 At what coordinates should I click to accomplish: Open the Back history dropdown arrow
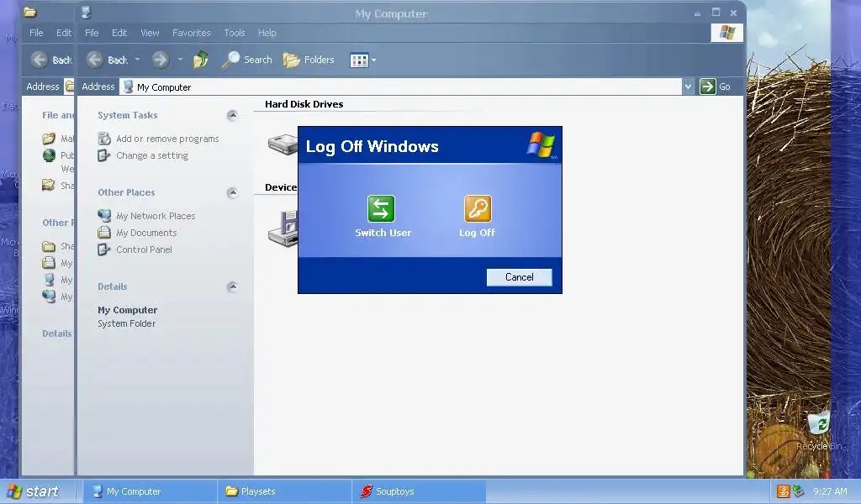[137, 60]
